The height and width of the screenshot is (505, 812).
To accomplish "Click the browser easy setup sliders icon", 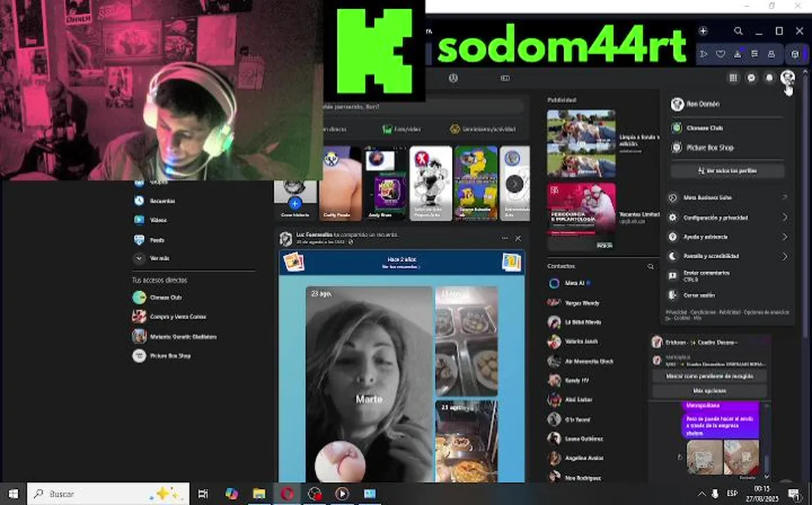I will (x=754, y=54).
